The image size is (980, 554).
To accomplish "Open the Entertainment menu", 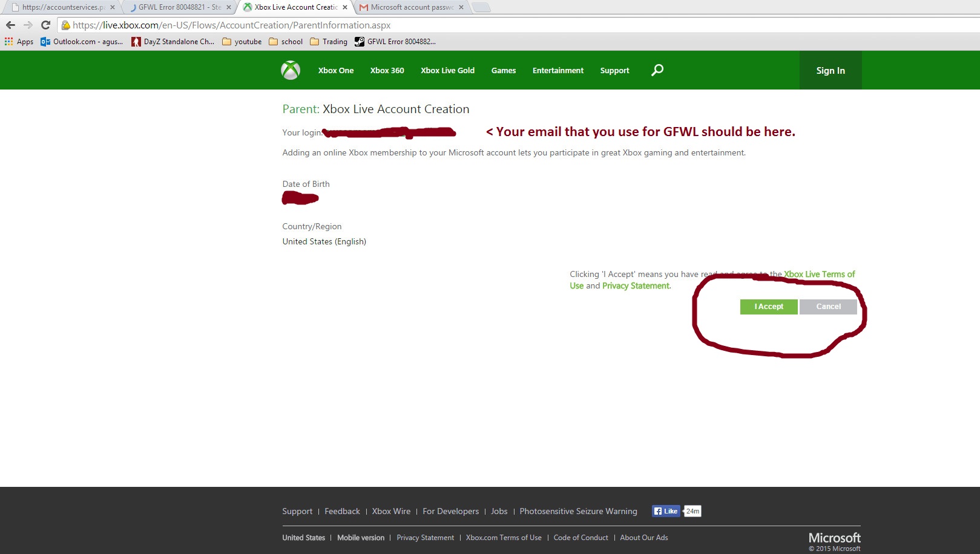I will pyautogui.click(x=558, y=70).
